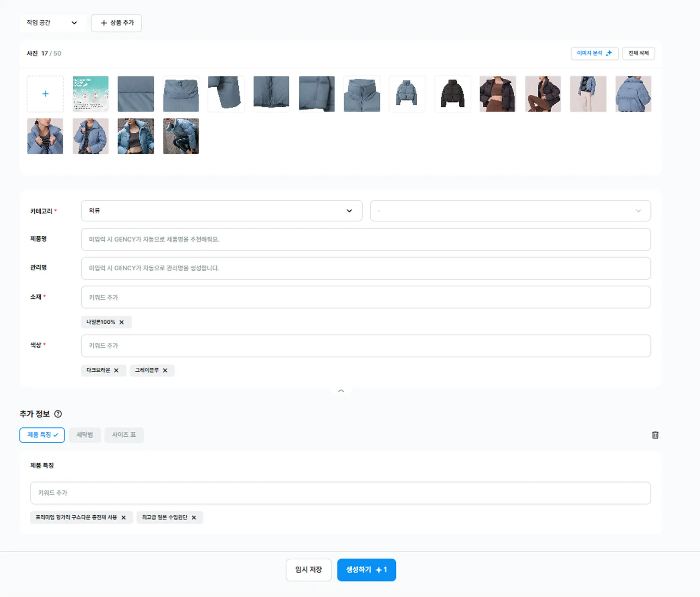
Task: Select the black puffer jacket product thumbnail
Action: point(452,94)
